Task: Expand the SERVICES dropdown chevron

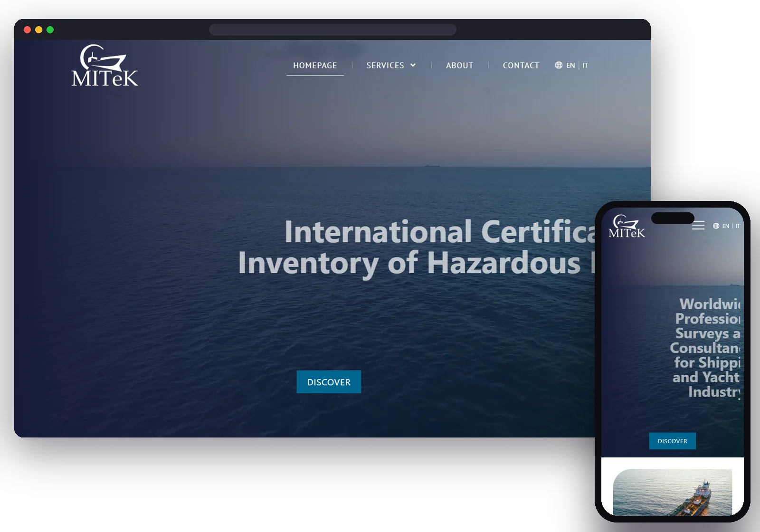Action: (x=413, y=66)
